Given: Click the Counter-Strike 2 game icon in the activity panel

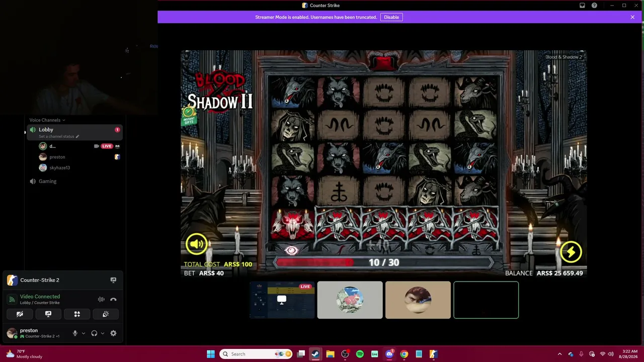Looking at the screenshot, I should [12, 280].
